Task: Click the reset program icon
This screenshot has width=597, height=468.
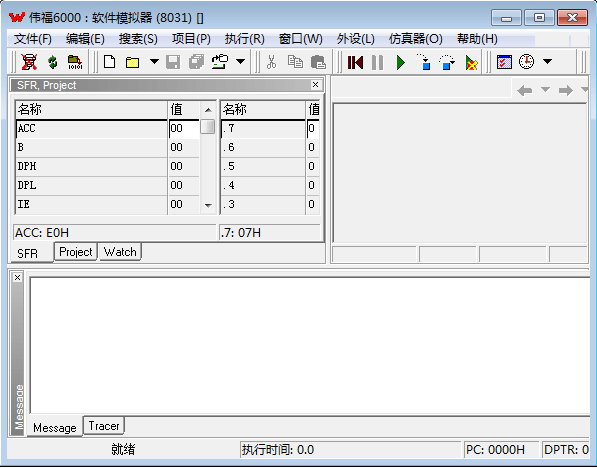Action: pos(355,62)
